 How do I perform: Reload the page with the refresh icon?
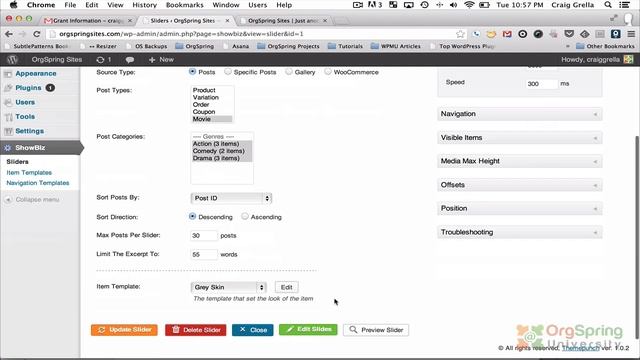pos(37,34)
